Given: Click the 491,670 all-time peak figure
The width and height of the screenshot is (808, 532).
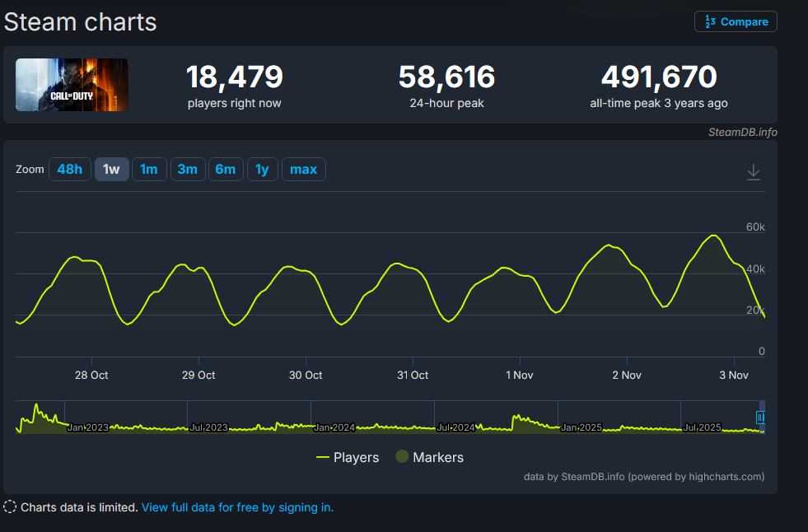Looking at the screenshot, I should pyautogui.click(x=659, y=77).
